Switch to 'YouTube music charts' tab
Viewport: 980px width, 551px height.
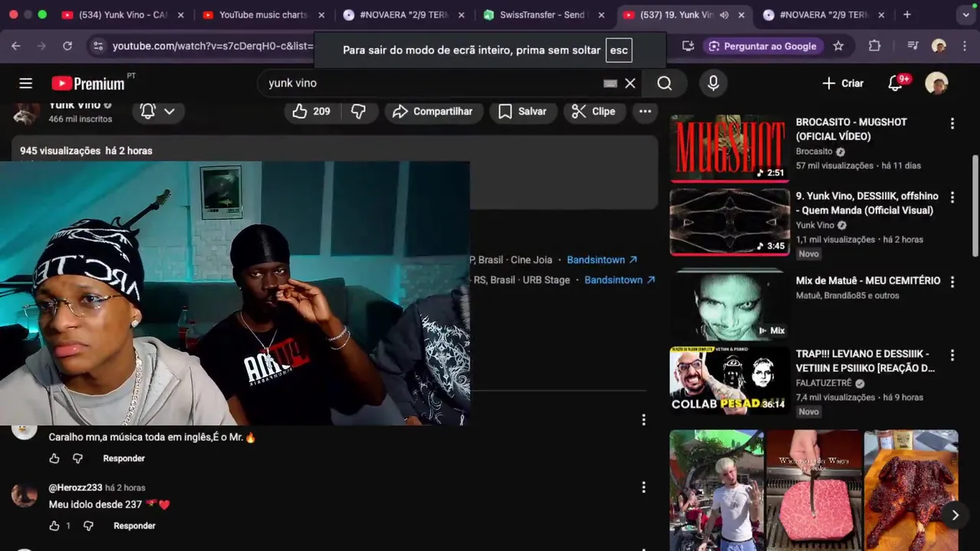coord(263,15)
